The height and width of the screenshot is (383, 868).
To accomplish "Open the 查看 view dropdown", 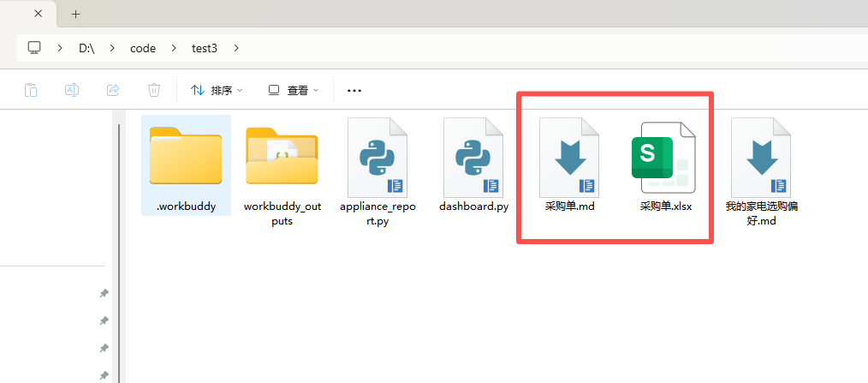I will click(294, 90).
